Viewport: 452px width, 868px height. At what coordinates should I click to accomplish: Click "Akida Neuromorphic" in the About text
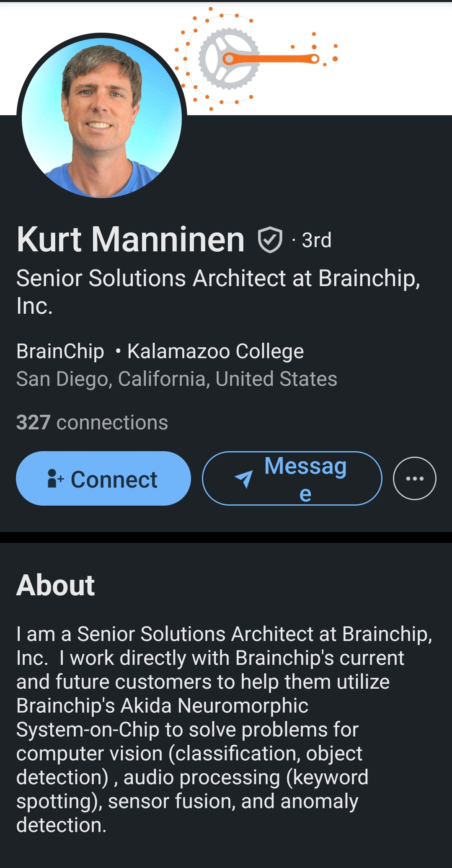[x=214, y=705]
